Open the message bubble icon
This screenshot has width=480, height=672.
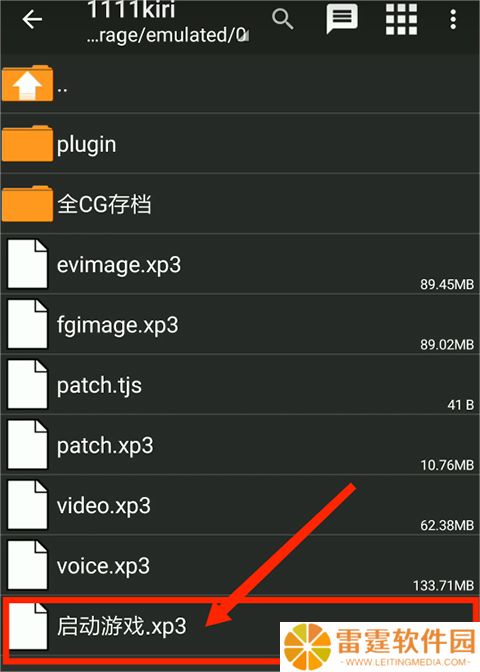pos(342,19)
